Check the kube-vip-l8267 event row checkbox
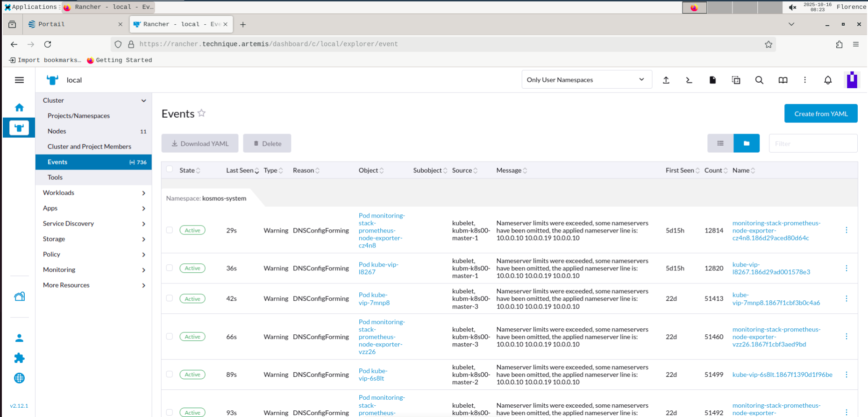This screenshot has height=417, width=868. [x=170, y=268]
